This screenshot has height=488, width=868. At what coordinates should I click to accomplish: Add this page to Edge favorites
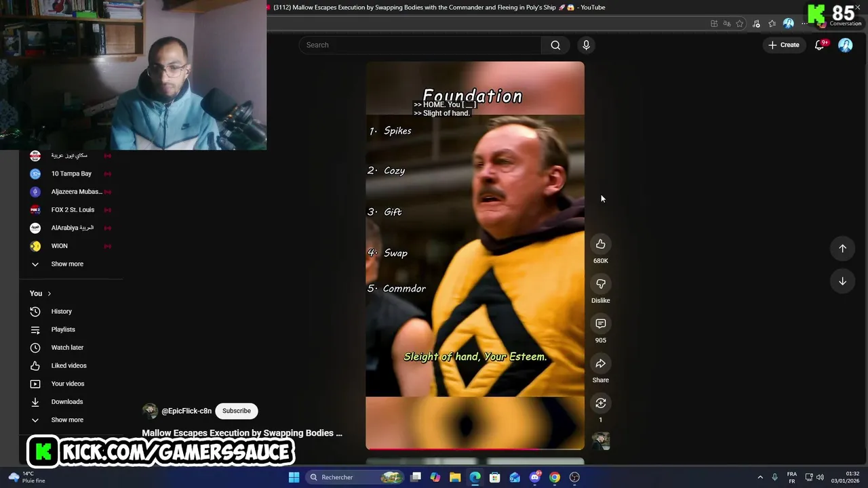pyautogui.click(x=740, y=24)
